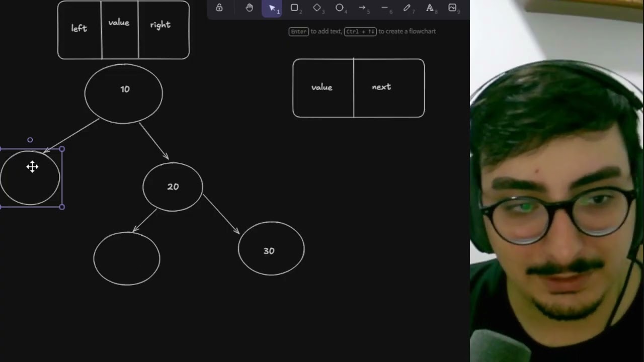Select the Diamond shape tool
The height and width of the screenshot is (362, 644).
coord(317,8)
